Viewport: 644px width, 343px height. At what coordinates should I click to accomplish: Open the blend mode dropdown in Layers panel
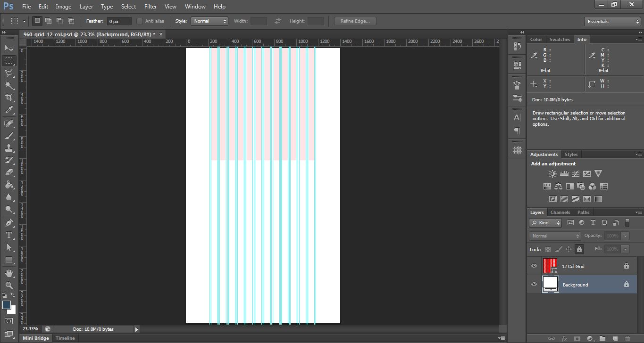click(x=554, y=236)
